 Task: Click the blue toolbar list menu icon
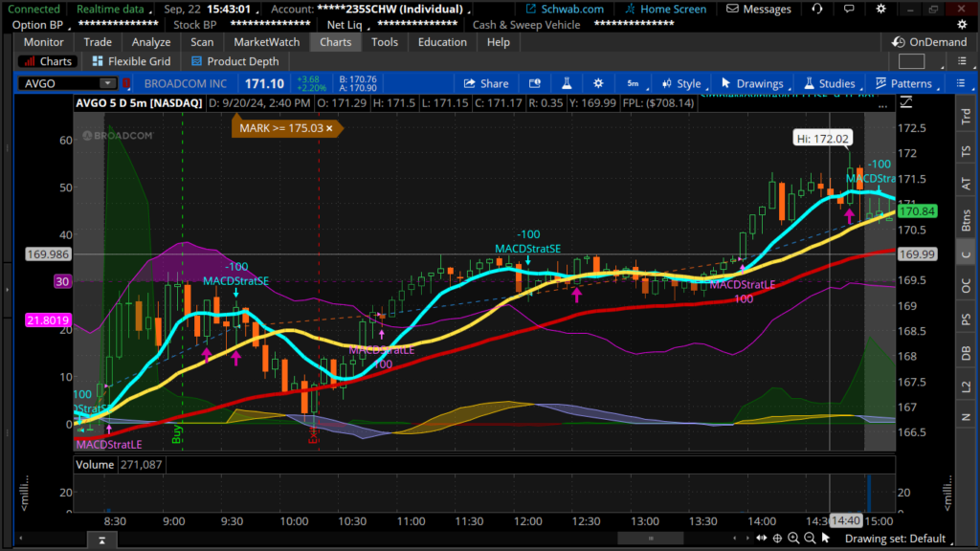pyautogui.click(x=961, y=83)
